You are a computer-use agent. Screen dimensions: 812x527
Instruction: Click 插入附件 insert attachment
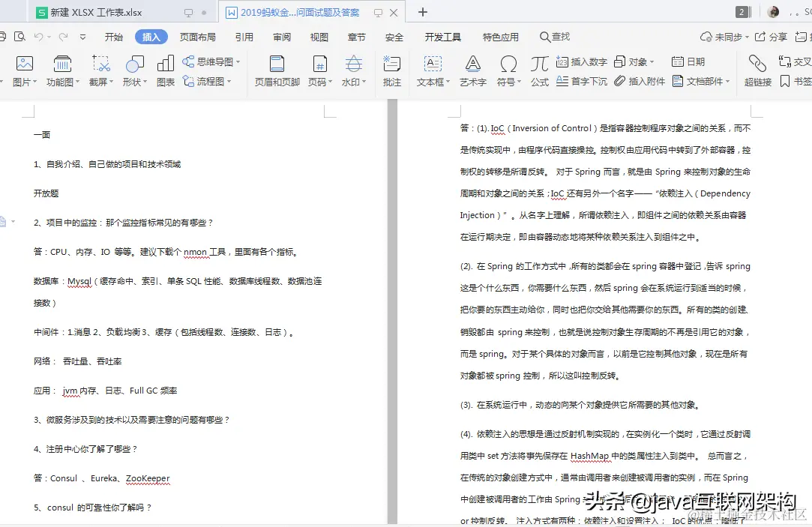click(x=640, y=81)
